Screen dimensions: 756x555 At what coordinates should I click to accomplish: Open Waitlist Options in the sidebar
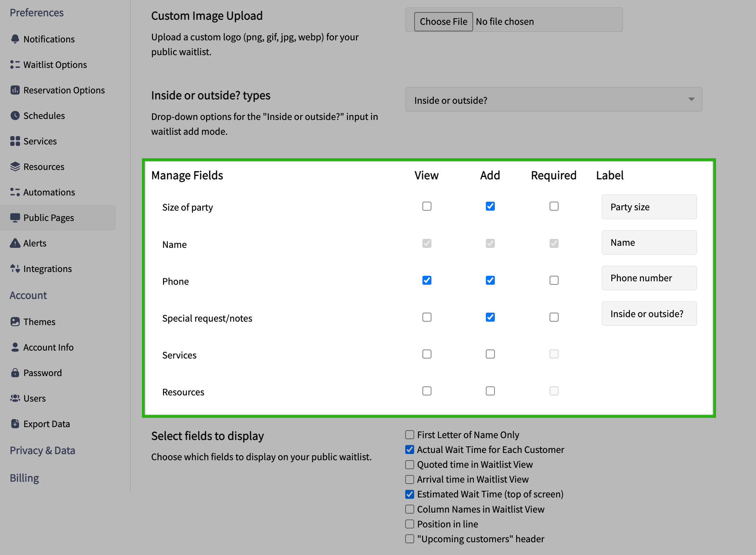55,64
